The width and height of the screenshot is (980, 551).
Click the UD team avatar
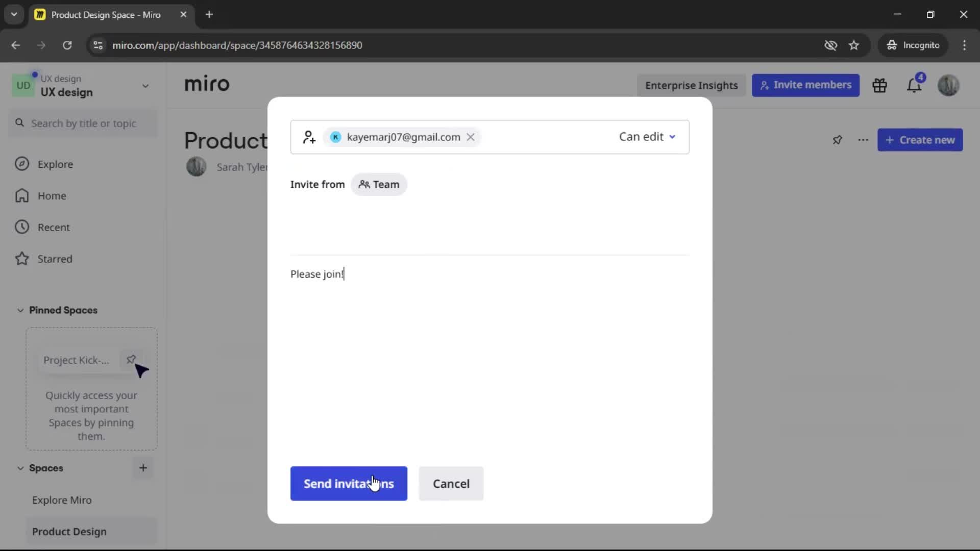(x=23, y=85)
